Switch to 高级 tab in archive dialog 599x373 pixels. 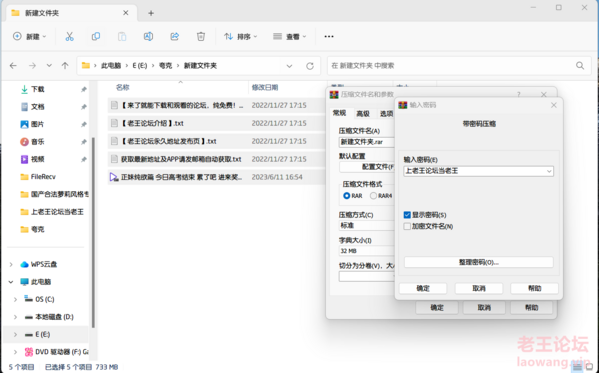[x=363, y=114]
